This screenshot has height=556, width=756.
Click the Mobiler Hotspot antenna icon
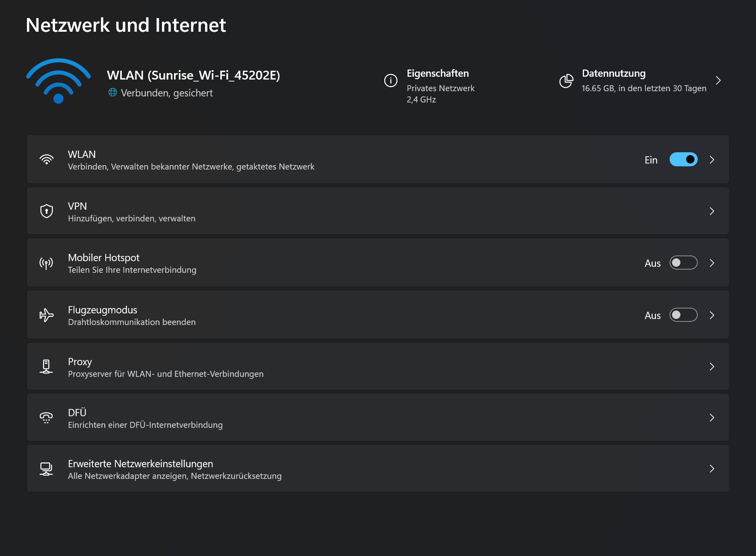(47, 263)
